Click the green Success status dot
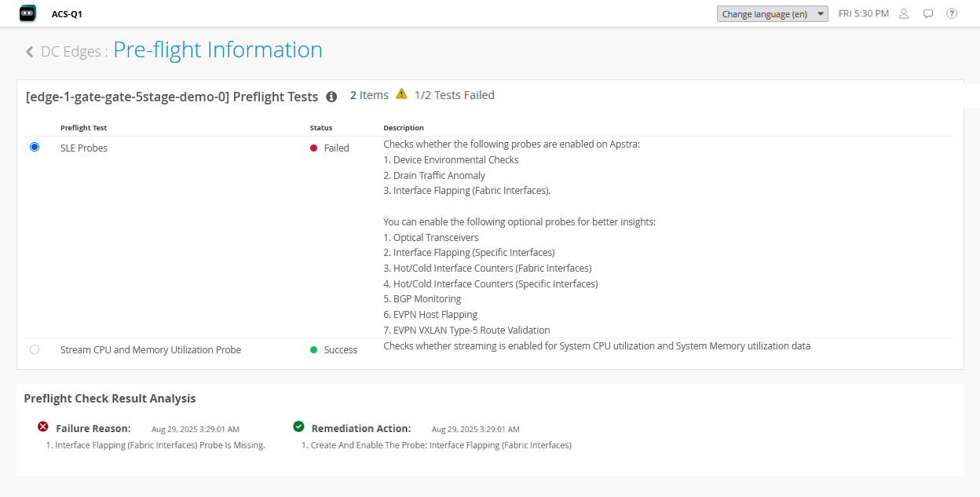Viewport: 980px width, 497px height. (x=314, y=350)
